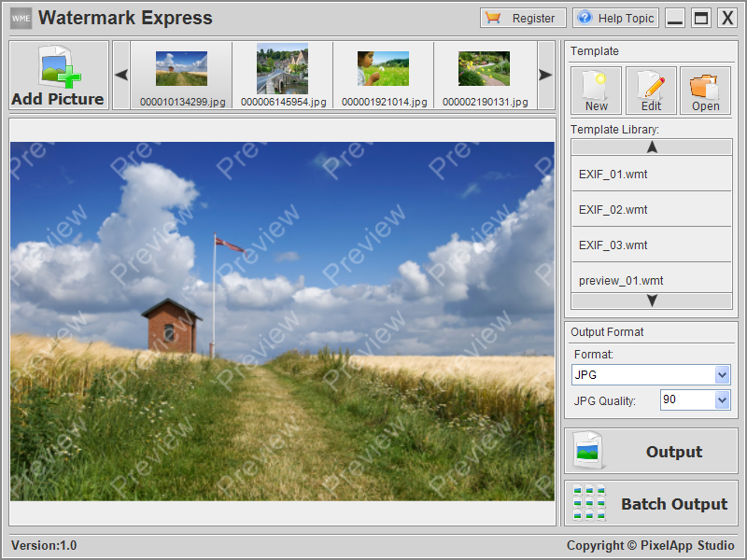
Task: Select the EXIF_02.wmt template
Action: pyautogui.click(x=651, y=210)
